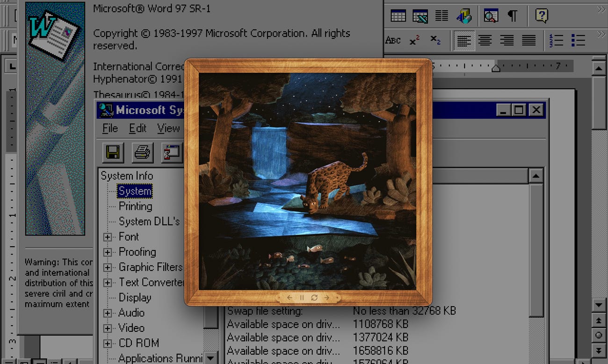
Task: Expand the CD ROM tree node
Action: point(108,344)
